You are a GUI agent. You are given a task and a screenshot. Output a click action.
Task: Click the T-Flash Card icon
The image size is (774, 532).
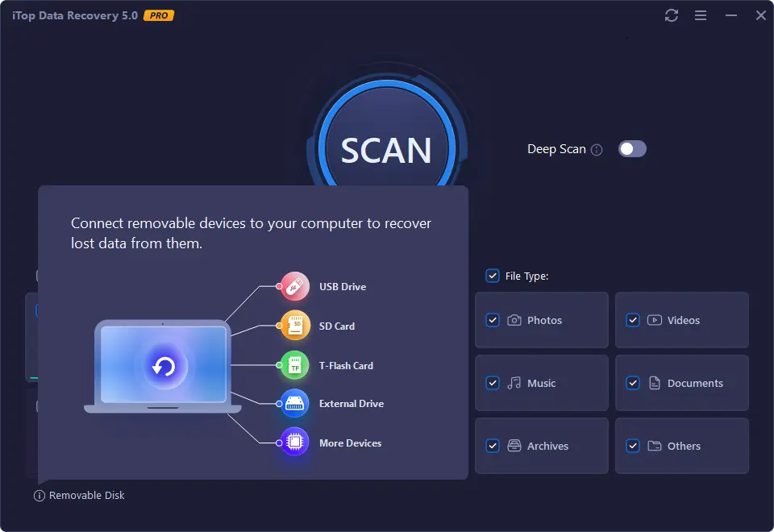coord(295,365)
